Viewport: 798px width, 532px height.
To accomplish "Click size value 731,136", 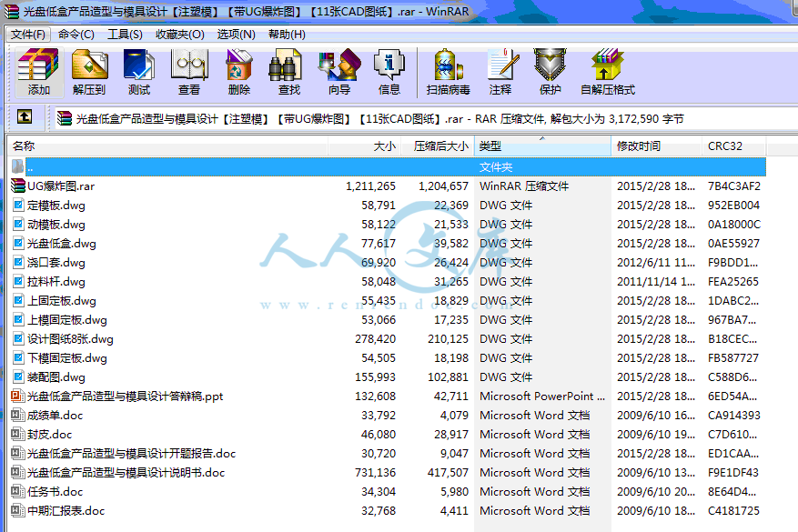I will tap(375, 473).
